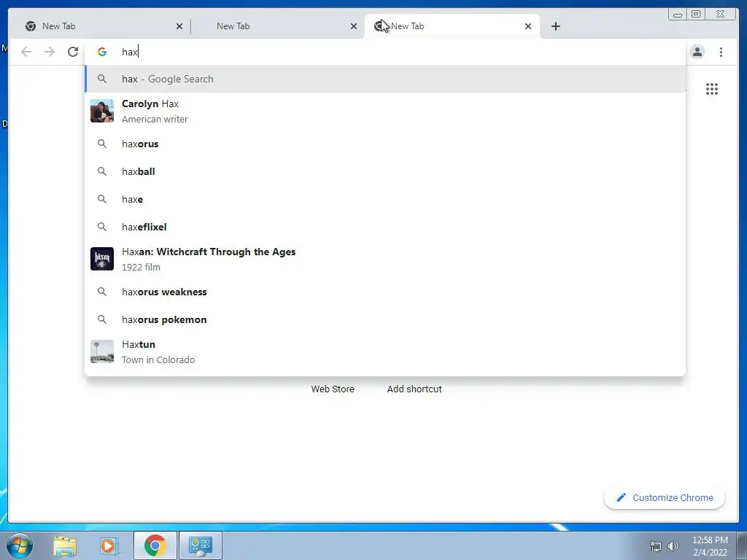Open the control panel taskbar icon
Image resolution: width=747 pixels, height=560 pixels.
pyautogui.click(x=201, y=545)
